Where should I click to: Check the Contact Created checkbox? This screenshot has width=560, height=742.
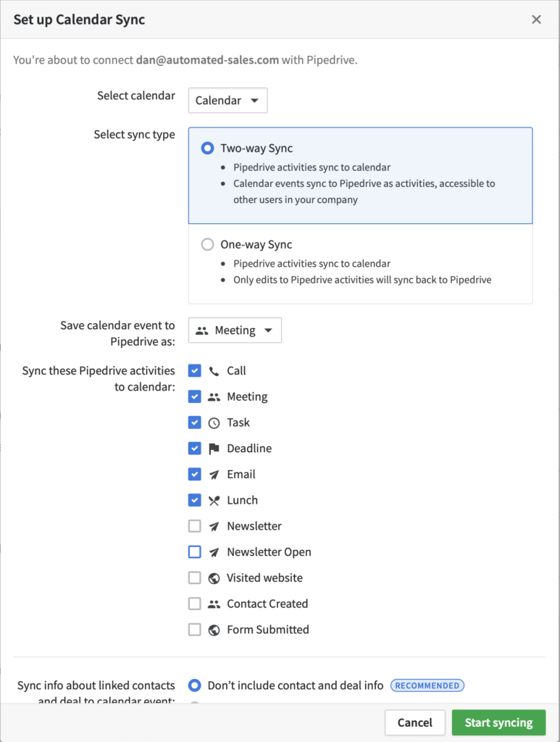[194, 604]
